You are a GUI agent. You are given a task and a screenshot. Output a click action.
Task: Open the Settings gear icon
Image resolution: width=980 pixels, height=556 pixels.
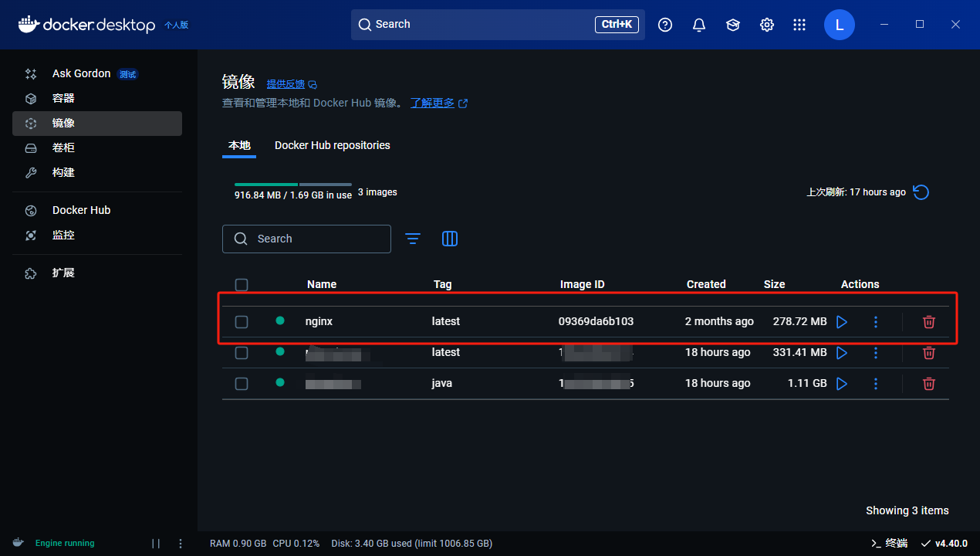coord(767,25)
